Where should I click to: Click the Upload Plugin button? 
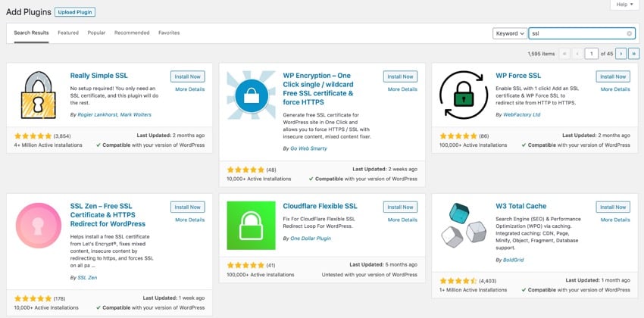click(x=76, y=12)
